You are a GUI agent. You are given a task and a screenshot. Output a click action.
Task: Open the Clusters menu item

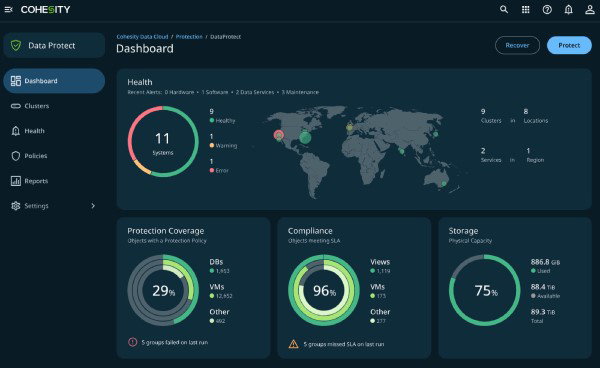point(54,106)
